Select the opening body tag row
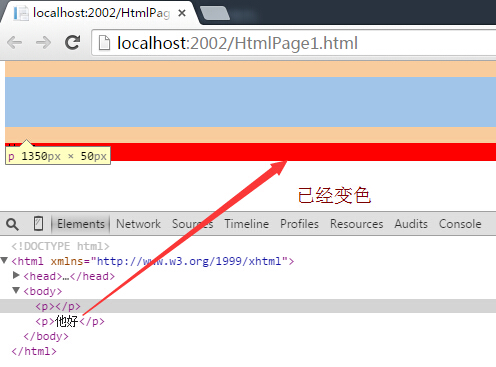The height and width of the screenshot is (367, 496). (43, 291)
